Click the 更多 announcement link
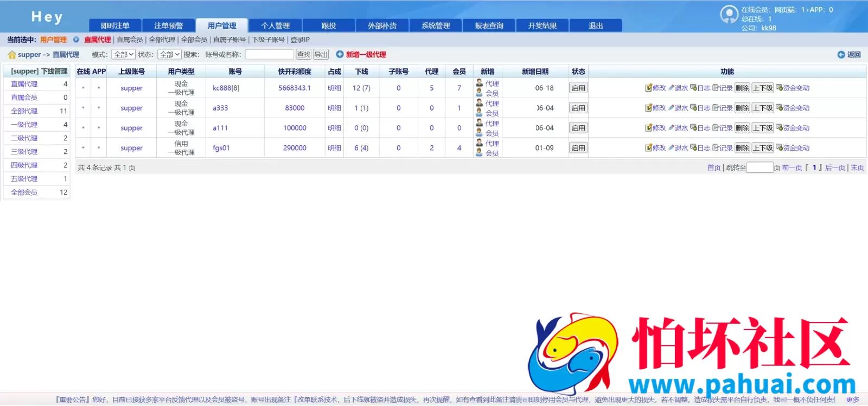Screen dimensions: 868x406 pyautogui.click(x=853, y=399)
